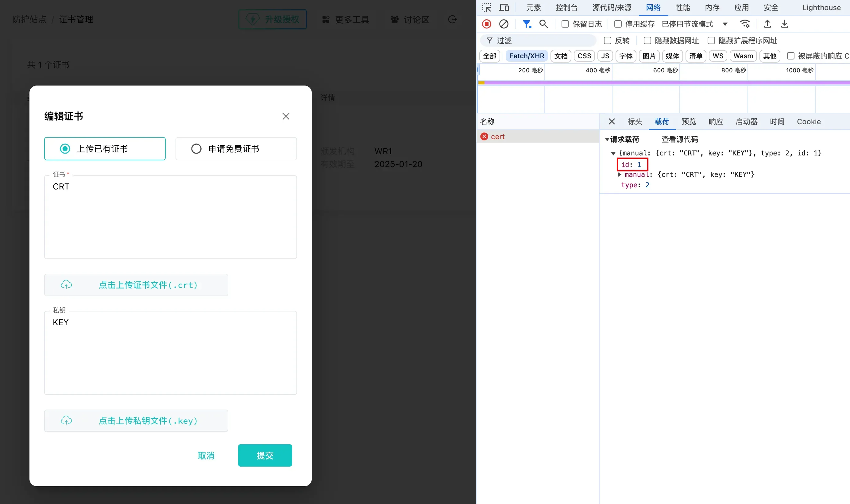Open network search magnifier

[543, 24]
